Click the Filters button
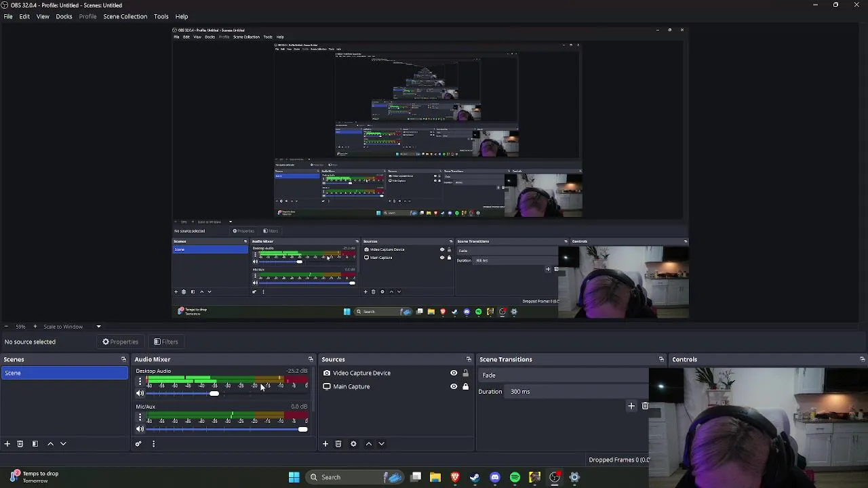Image resolution: width=868 pixels, height=488 pixels. 165,342
